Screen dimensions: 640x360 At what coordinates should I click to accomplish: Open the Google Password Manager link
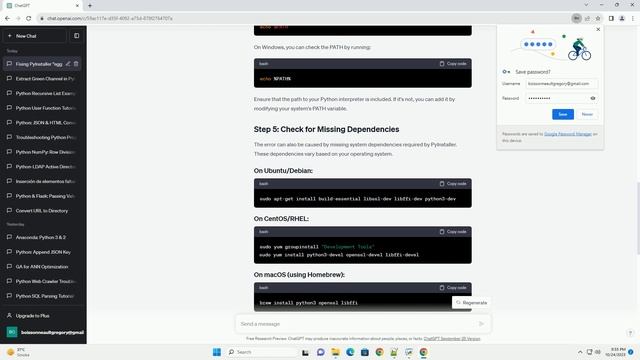point(568,134)
